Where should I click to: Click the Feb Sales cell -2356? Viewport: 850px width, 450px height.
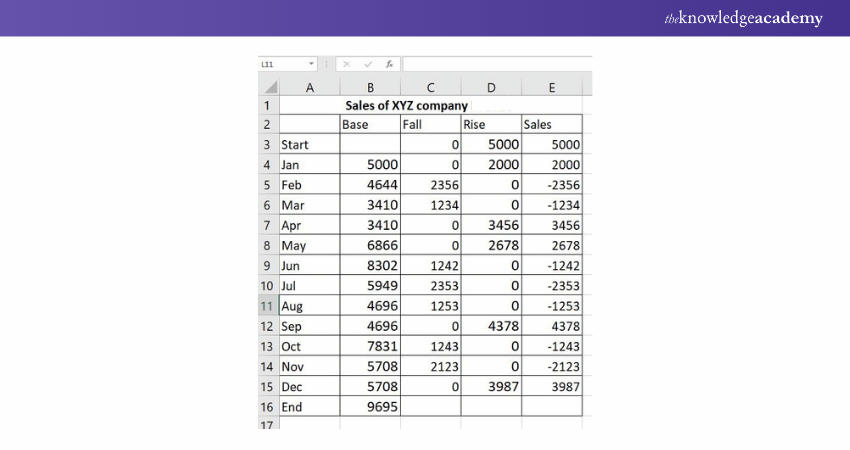[x=552, y=185]
